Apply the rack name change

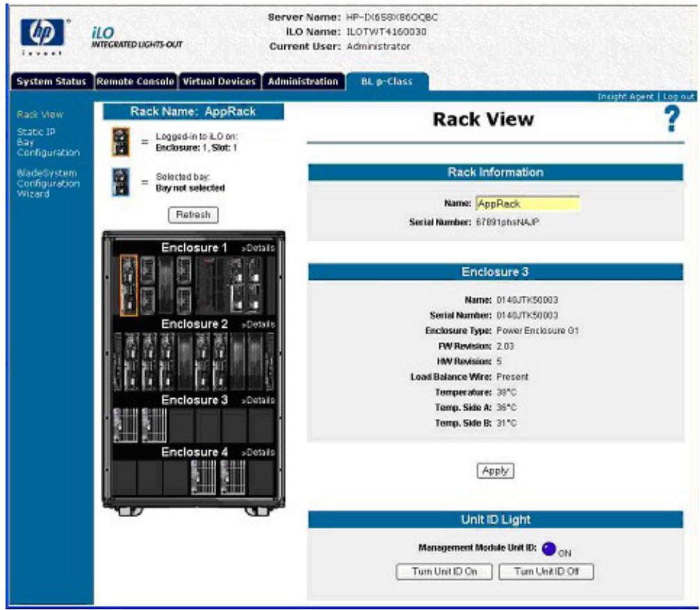point(496,471)
